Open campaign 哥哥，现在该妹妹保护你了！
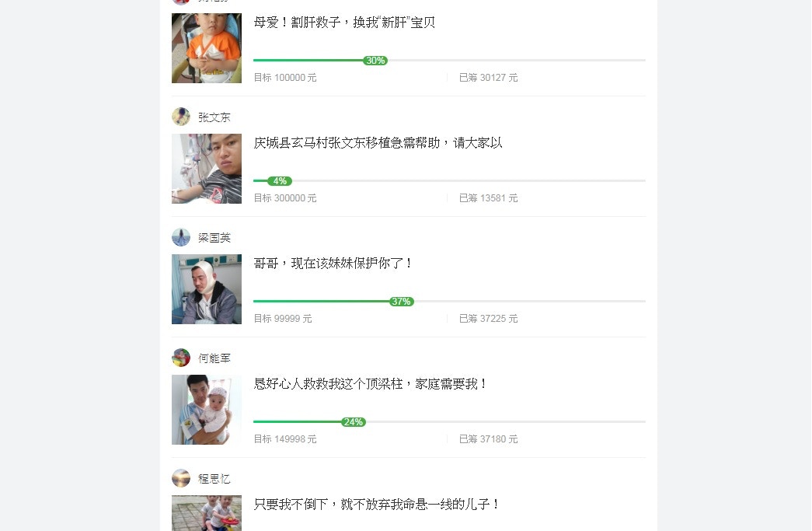This screenshot has height=531, width=812. coord(333,264)
